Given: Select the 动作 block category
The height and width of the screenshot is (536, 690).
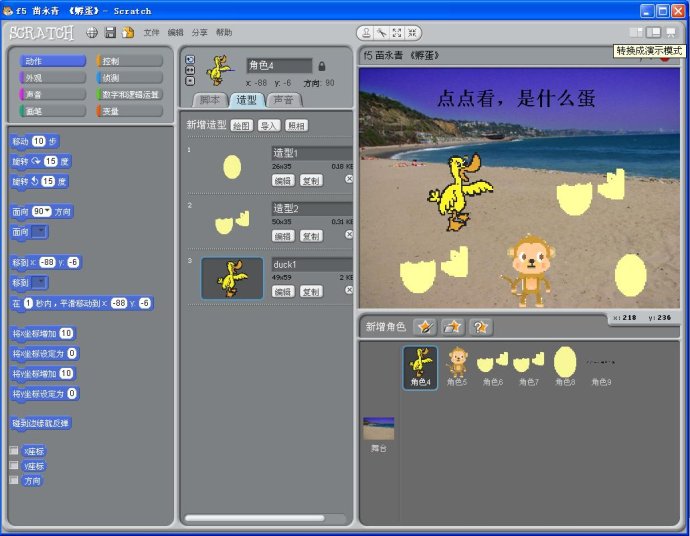Looking at the screenshot, I should pos(52,61).
